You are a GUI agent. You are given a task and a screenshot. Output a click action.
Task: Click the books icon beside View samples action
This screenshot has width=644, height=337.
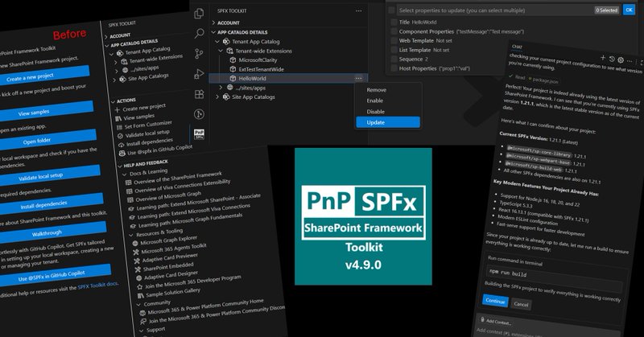pos(118,118)
